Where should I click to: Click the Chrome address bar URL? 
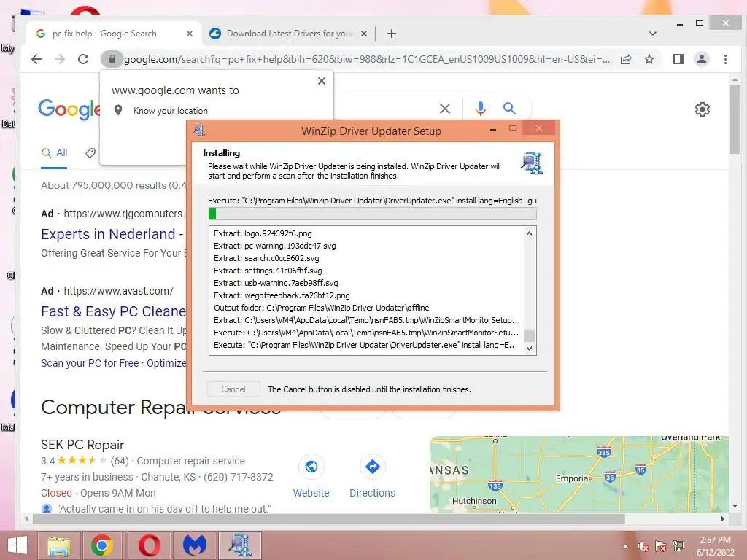tap(367, 59)
